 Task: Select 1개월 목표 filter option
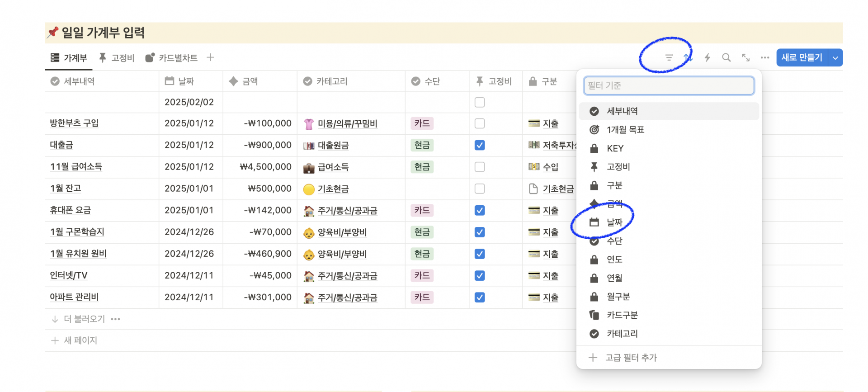coord(669,130)
